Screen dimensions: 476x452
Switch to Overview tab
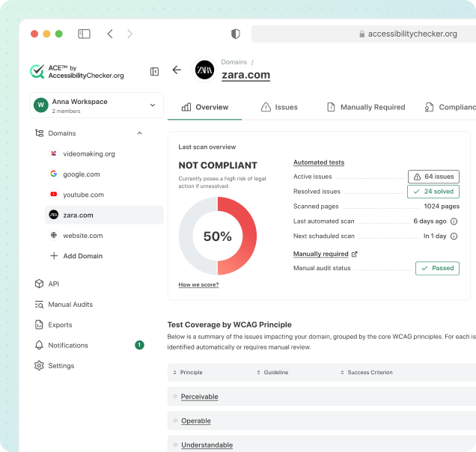pos(204,107)
